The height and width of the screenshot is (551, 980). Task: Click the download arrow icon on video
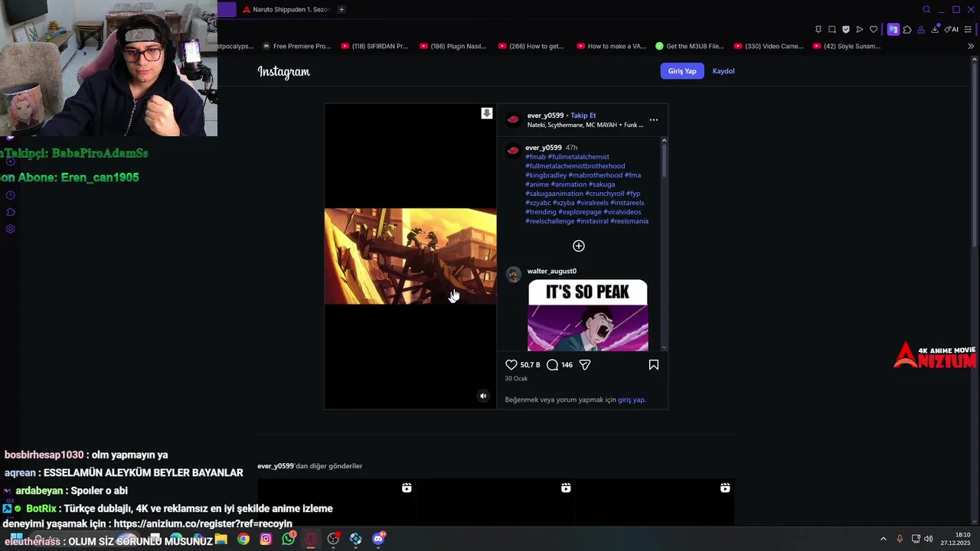486,113
